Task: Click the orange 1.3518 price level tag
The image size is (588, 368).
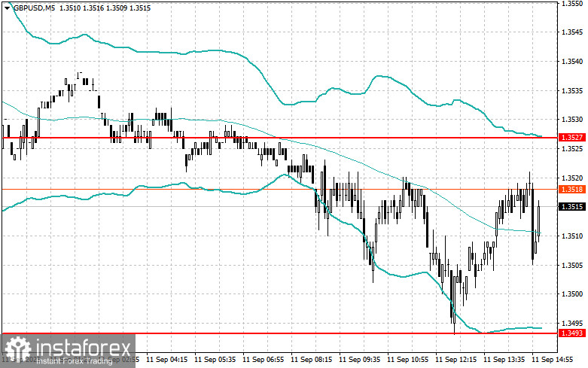Action: coord(571,189)
